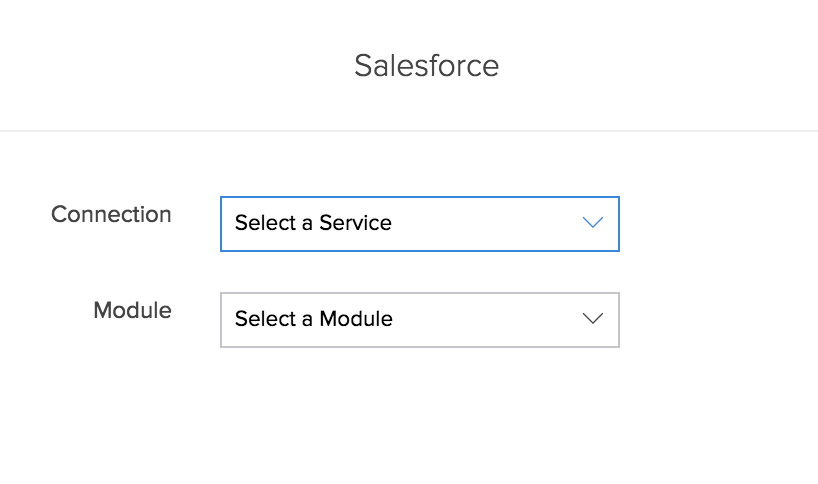
Task: Expand the service list using blue arrow
Action: coord(593,222)
